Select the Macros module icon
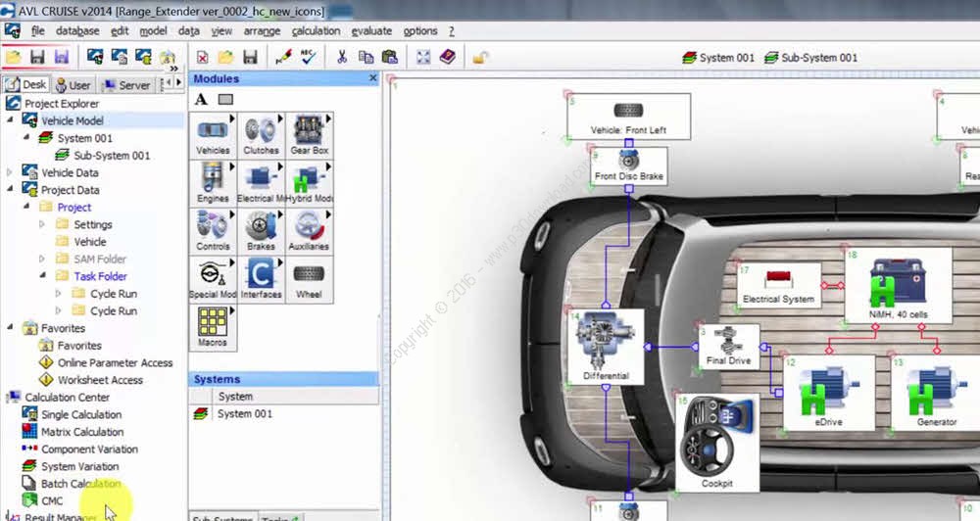The width and height of the screenshot is (980, 521). pos(213,328)
